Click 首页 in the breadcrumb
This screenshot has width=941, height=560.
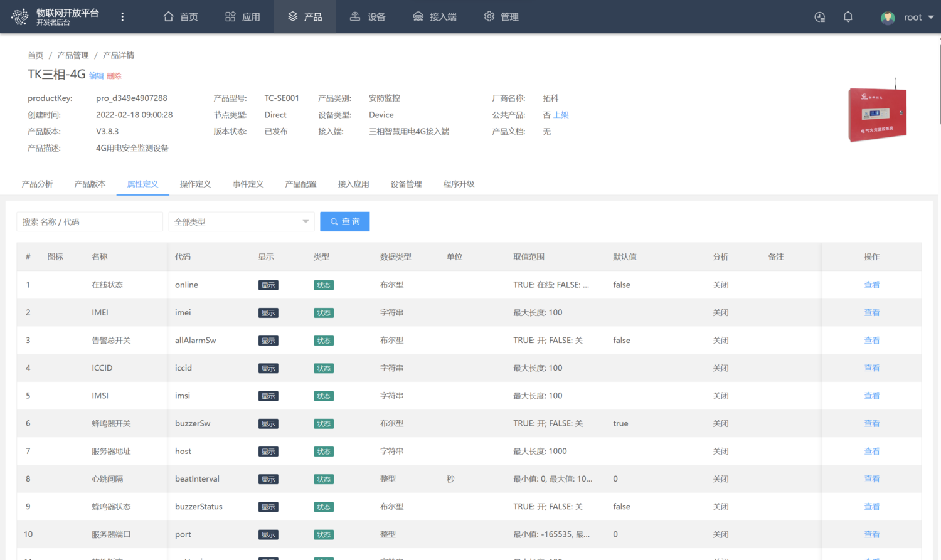[x=35, y=55]
